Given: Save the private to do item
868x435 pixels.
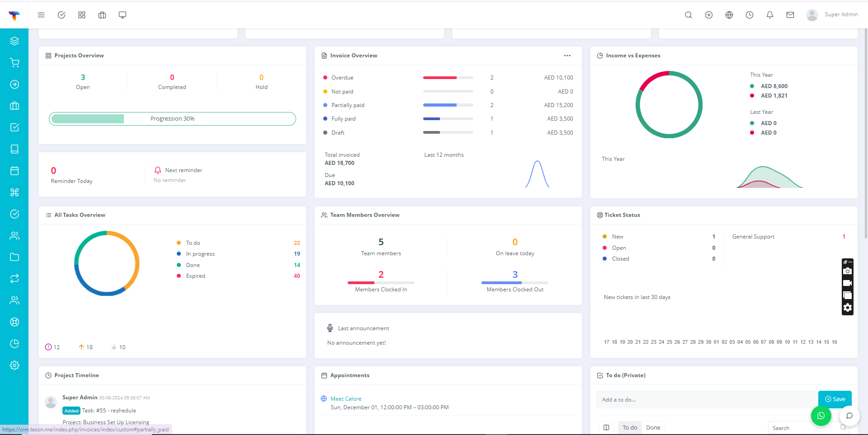Looking at the screenshot, I should coord(835,399).
